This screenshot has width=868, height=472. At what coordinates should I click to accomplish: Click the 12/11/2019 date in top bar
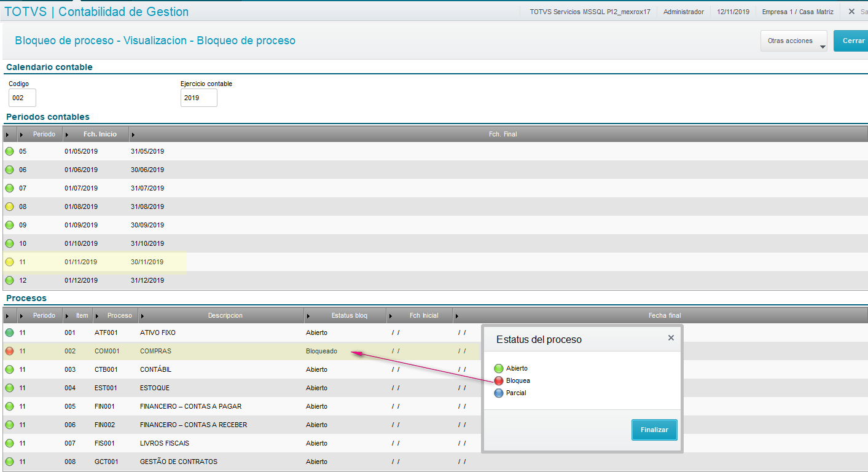pos(733,12)
